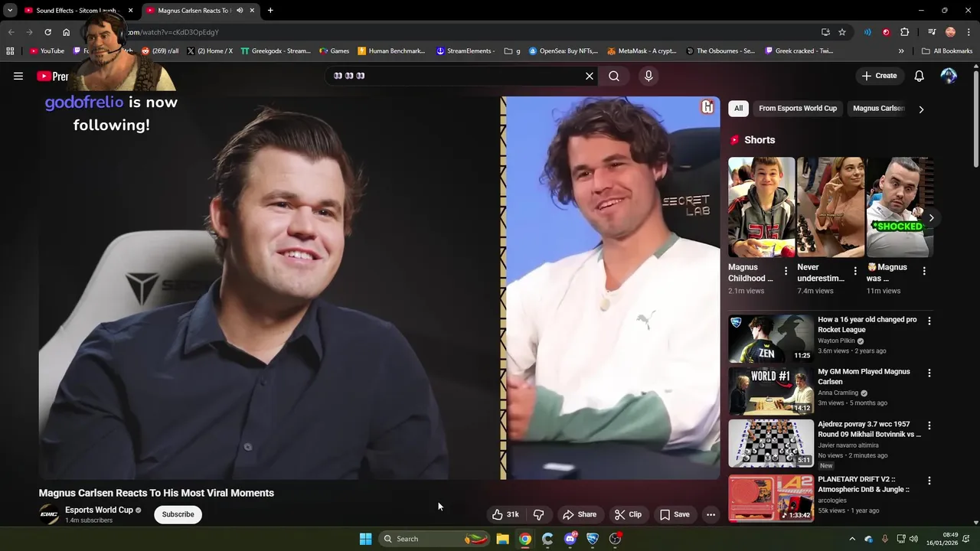Click the Esports World Cup channel avatar
Viewport: 980px width, 551px height.
pyautogui.click(x=49, y=514)
